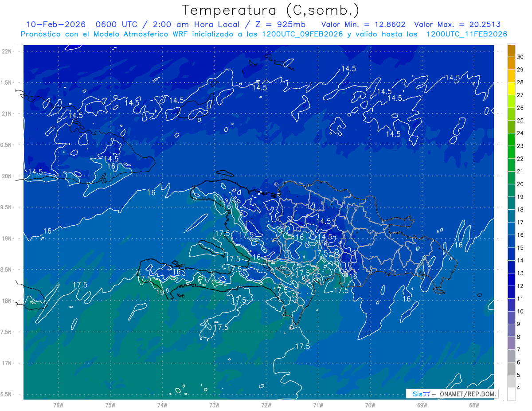Select the 'Valor Min. = 12.8602' readout
The width and height of the screenshot is (532, 411).
coord(364,24)
